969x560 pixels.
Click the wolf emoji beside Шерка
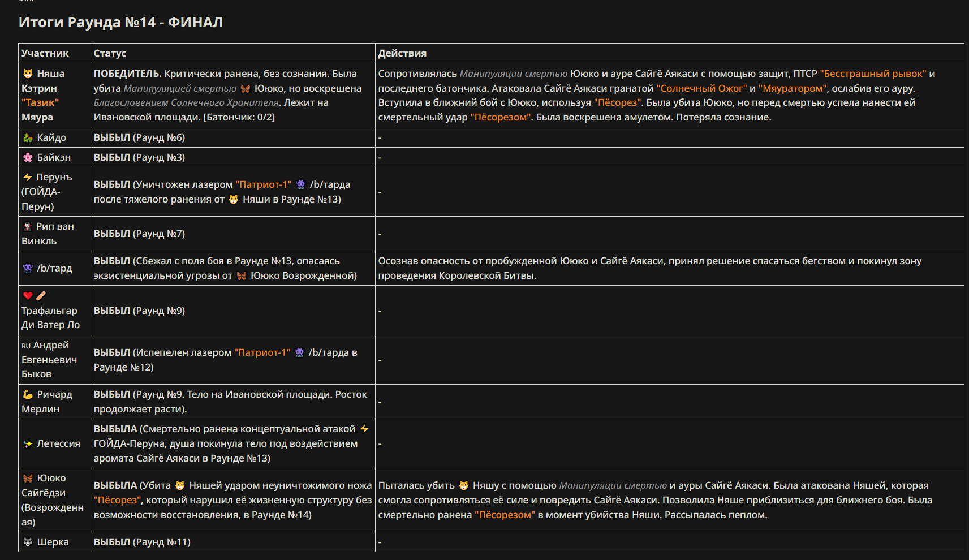(x=28, y=542)
